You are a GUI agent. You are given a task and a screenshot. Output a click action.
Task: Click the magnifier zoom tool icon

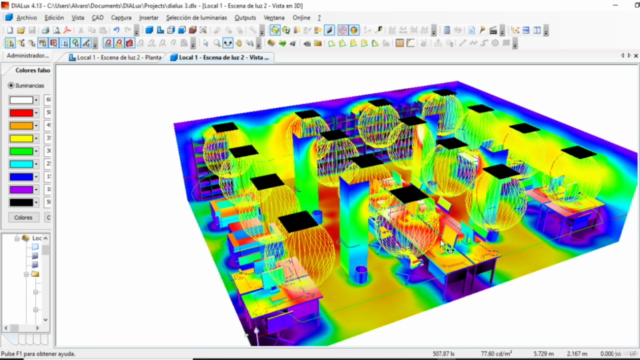point(217,43)
